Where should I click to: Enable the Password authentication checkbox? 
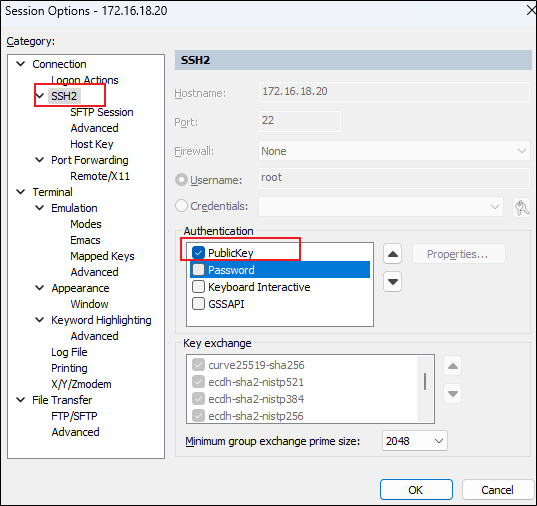click(x=198, y=270)
